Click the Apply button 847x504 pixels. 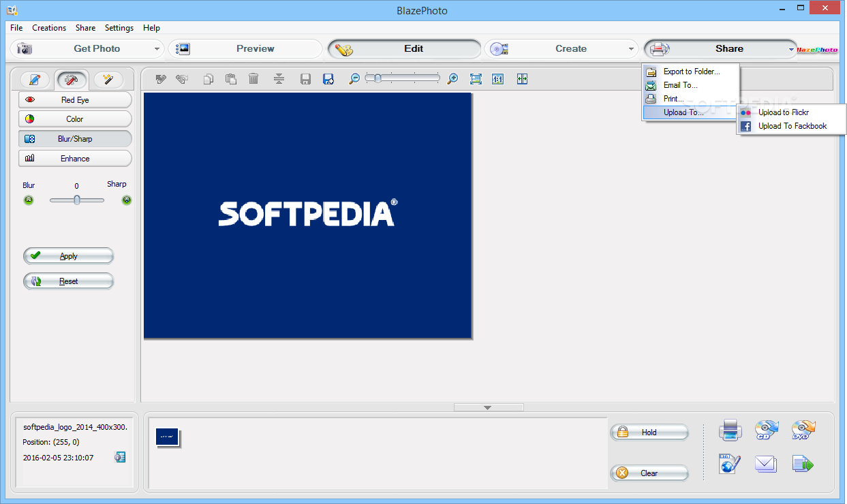tap(68, 256)
